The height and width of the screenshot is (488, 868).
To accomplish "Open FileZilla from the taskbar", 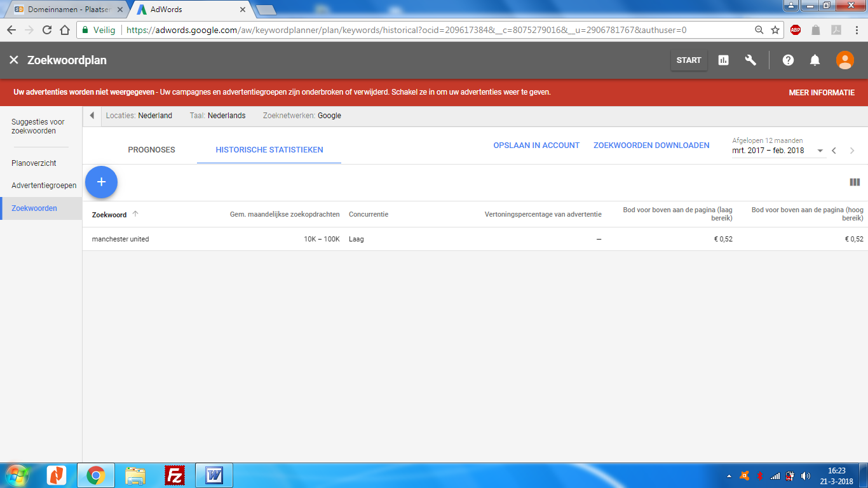I will pyautogui.click(x=174, y=475).
